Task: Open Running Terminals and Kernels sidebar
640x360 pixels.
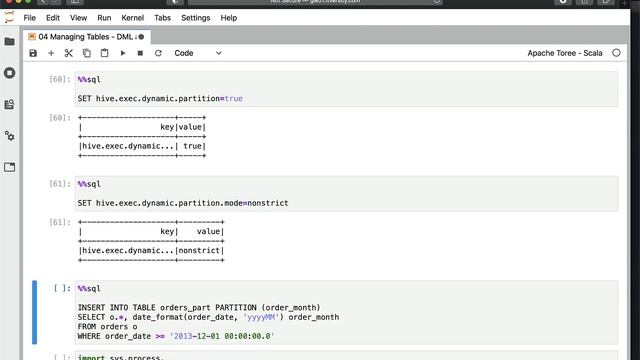Action: pyautogui.click(x=9, y=73)
